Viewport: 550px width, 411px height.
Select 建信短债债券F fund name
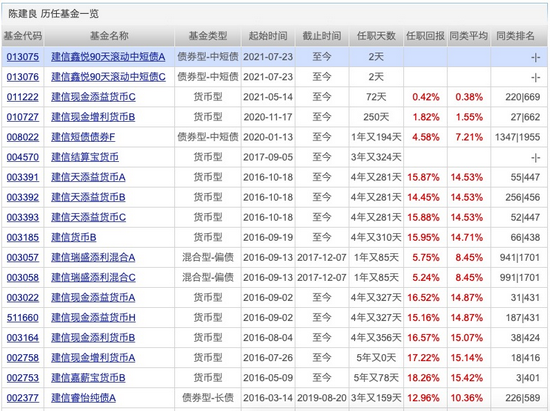(83, 137)
